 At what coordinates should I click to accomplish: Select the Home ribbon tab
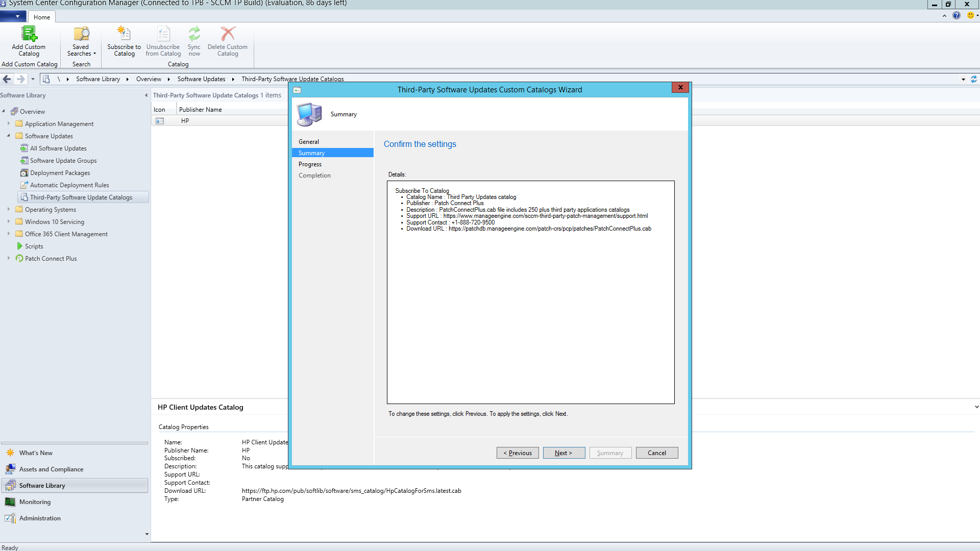click(x=42, y=17)
